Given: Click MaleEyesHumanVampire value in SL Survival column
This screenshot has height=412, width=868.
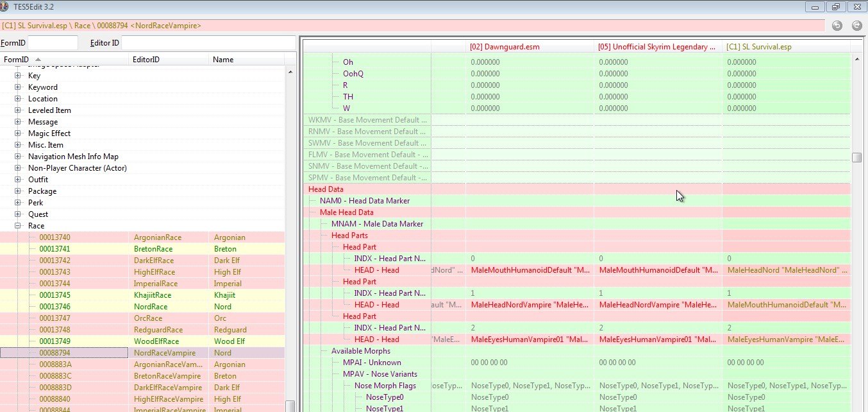Looking at the screenshot, I should 786,339.
